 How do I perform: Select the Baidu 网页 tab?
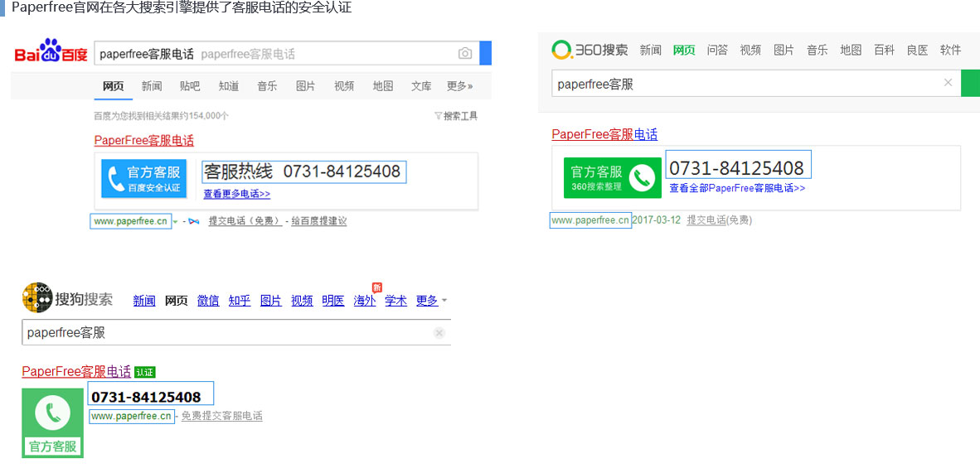tap(113, 86)
